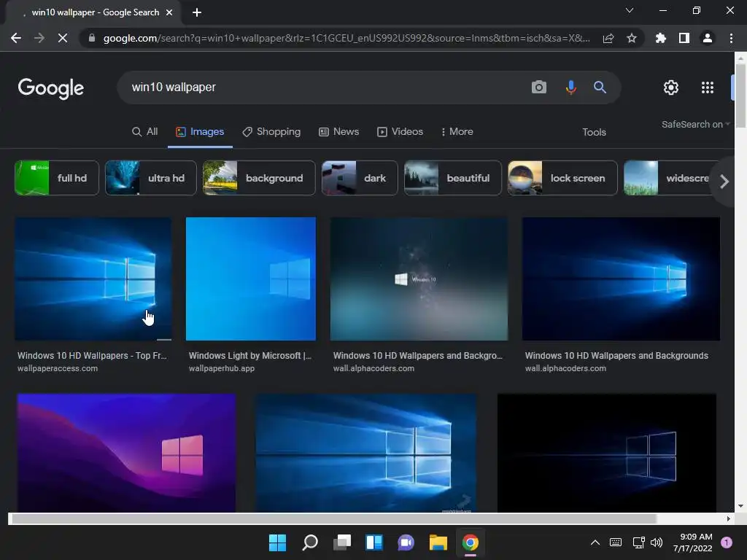Expand the SafeSearch on dropdown
The width and height of the screenshot is (747, 560).
tap(695, 124)
